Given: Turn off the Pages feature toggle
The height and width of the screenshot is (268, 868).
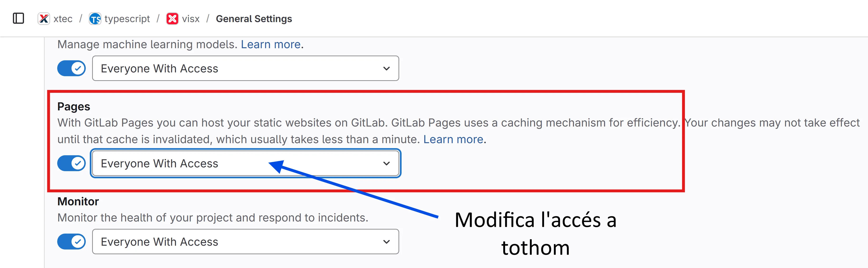Looking at the screenshot, I should pyautogui.click(x=71, y=164).
